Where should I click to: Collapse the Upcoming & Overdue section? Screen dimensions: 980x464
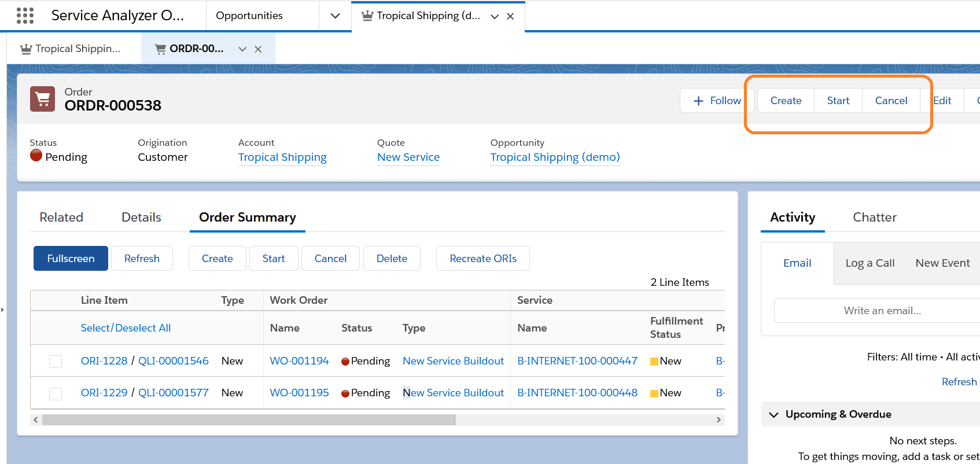pos(773,414)
